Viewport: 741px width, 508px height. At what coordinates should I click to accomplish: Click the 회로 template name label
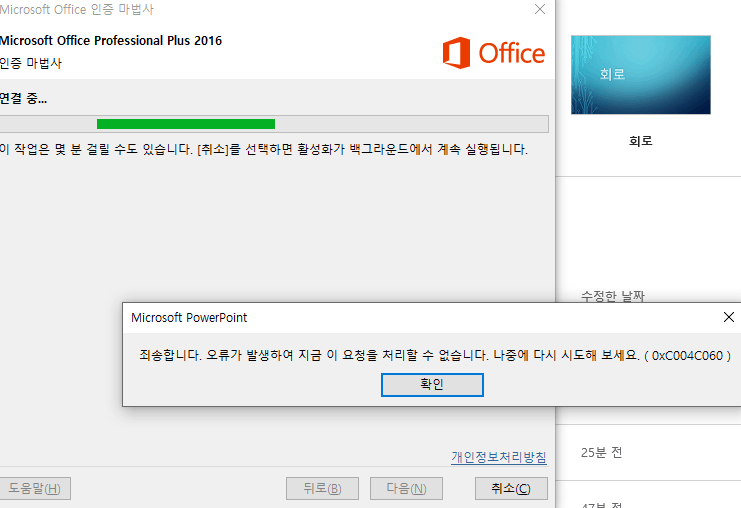click(x=640, y=141)
